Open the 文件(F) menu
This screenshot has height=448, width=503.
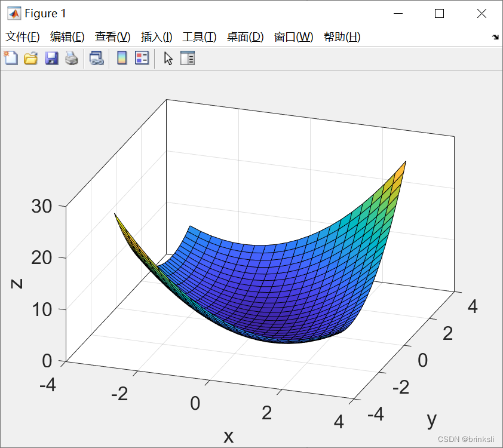23,37
